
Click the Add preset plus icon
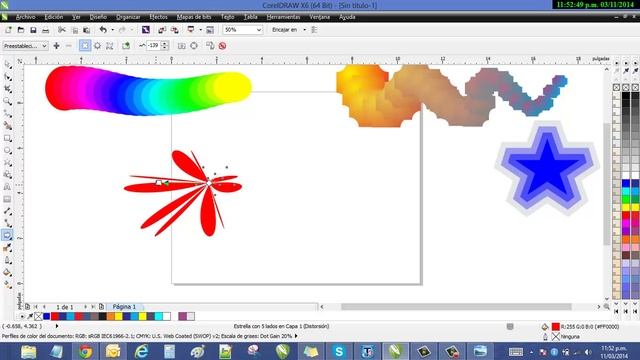tap(56, 46)
